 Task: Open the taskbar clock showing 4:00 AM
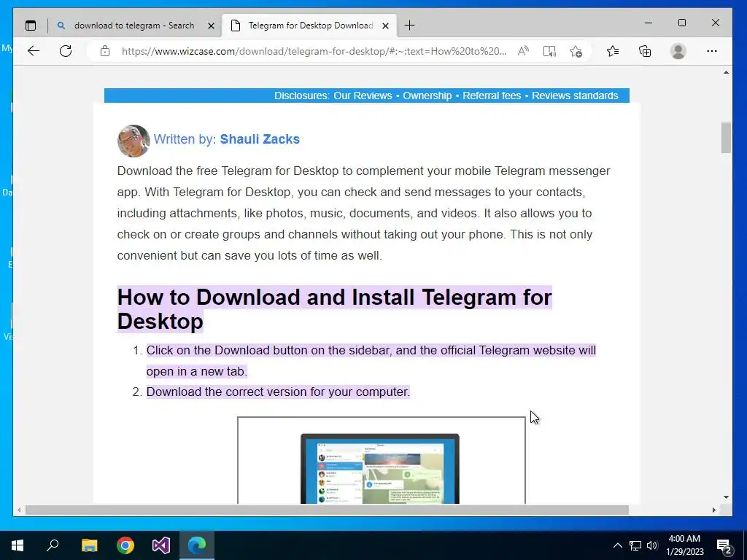click(684, 545)
